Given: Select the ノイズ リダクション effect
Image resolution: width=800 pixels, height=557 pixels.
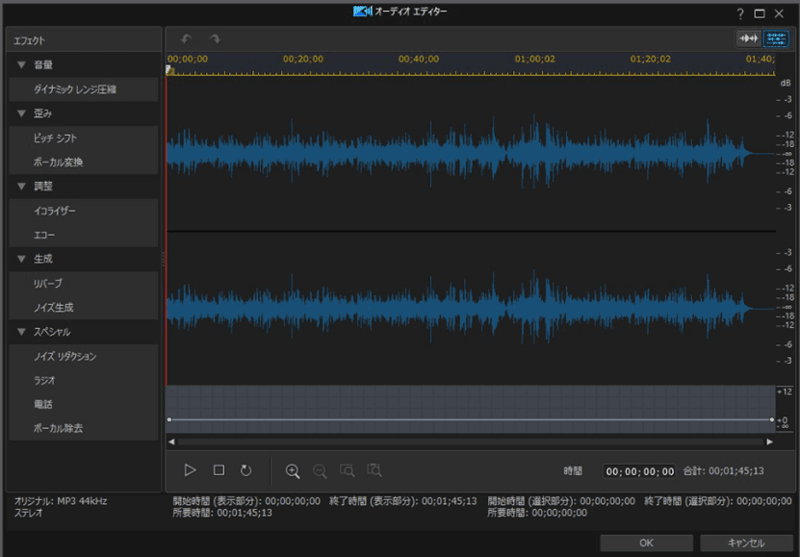Looking at the screenshot, I should point(65,356).
